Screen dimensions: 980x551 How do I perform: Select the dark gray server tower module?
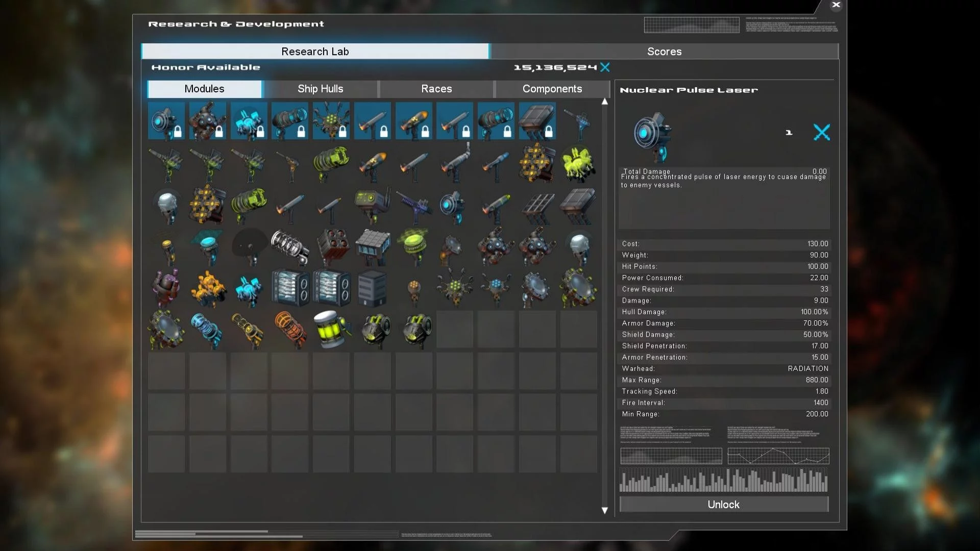[x=372, y=288]
